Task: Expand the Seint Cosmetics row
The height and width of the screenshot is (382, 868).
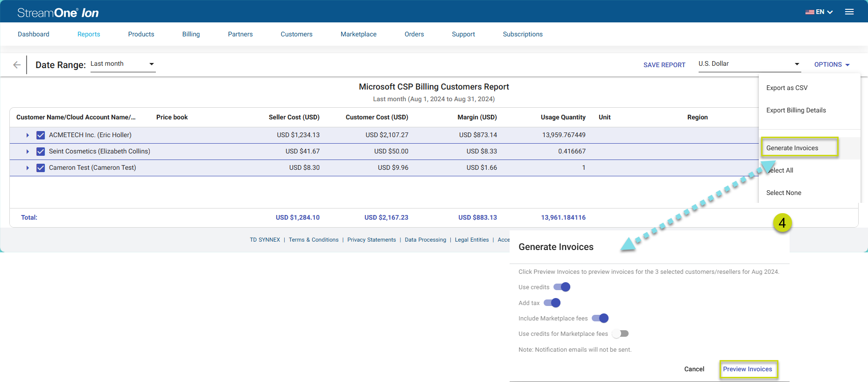Action: 28,152
